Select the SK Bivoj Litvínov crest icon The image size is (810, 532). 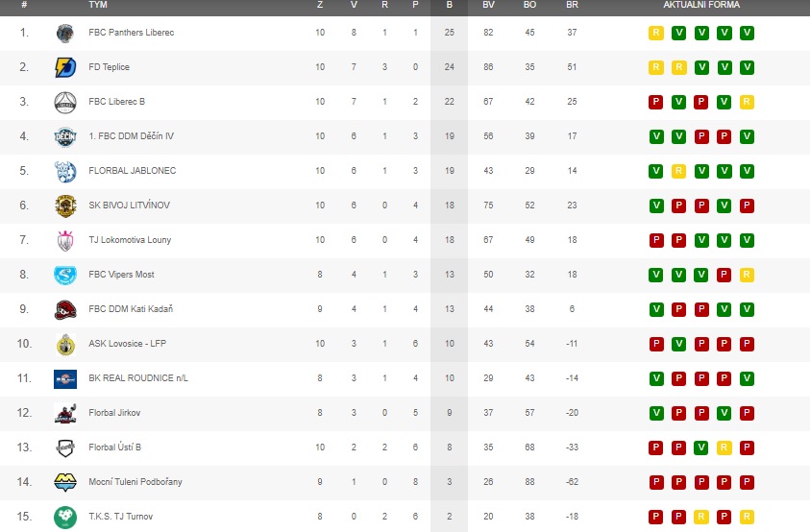coord(65,206)
